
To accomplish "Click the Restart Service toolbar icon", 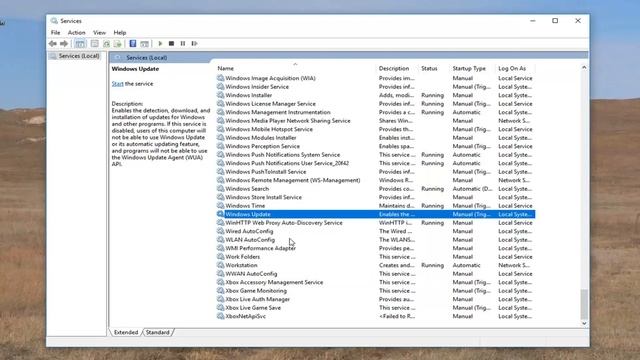I will click(x=194, y=44).
